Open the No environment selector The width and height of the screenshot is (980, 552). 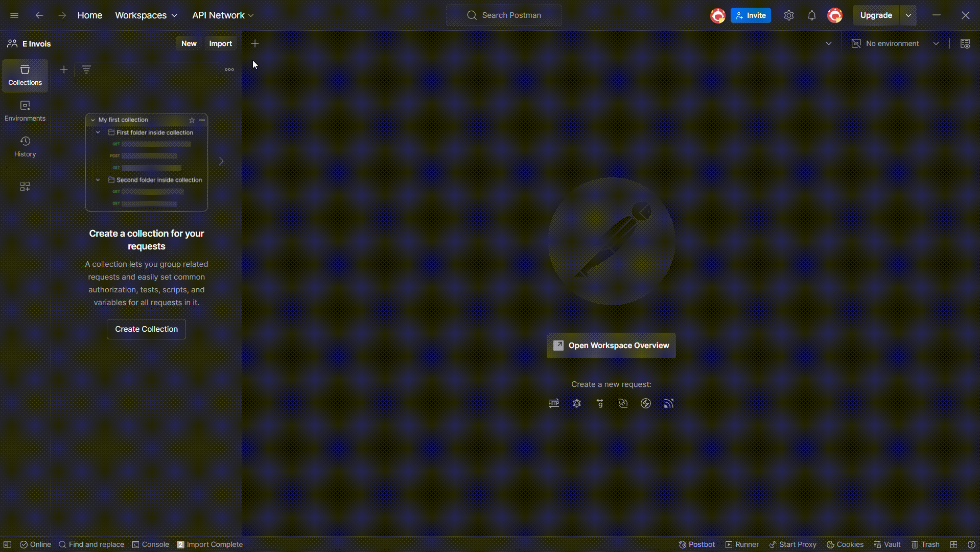[895, 43]
